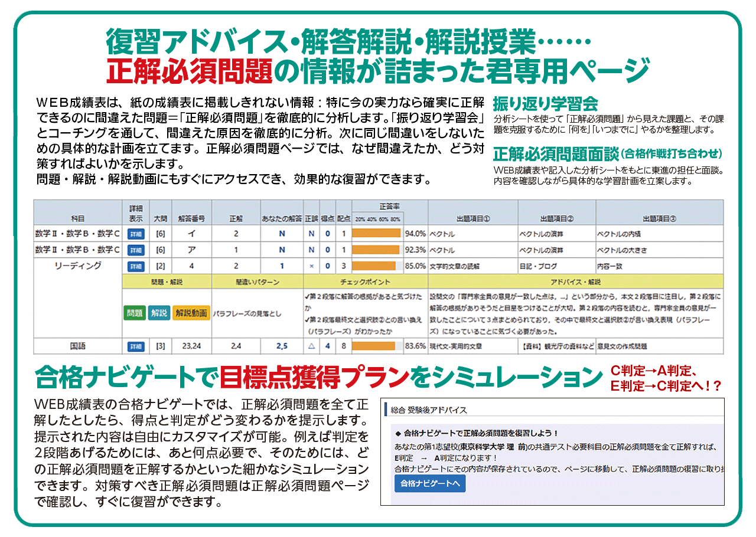
Task: Expand the 国語 row with its 詳細 button
Action: tap(136, 346)
